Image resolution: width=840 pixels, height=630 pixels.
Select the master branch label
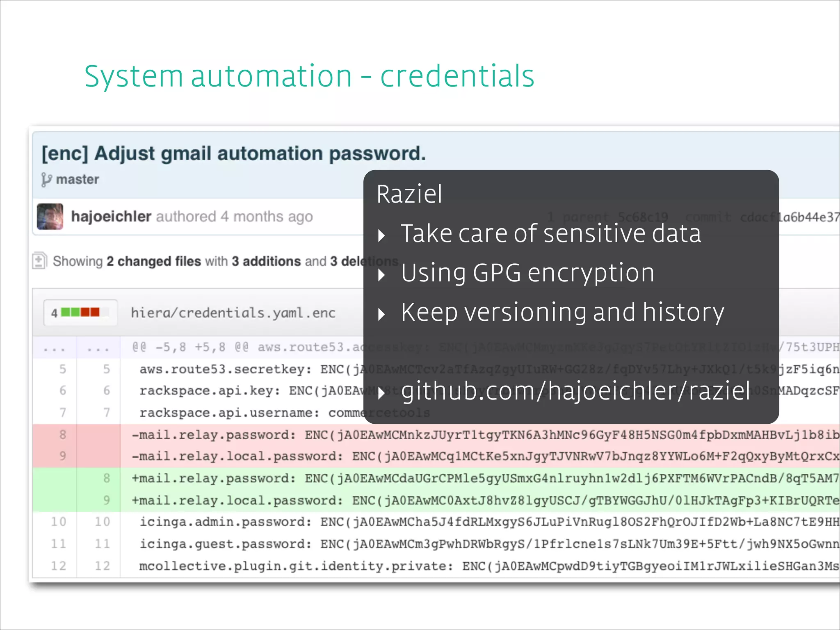pyautogui.click(x=78, y=179)
